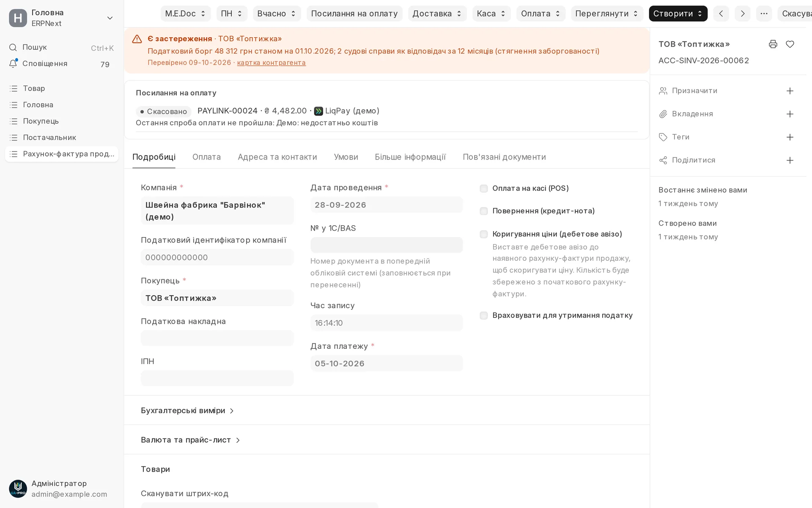The image size is (812, 508).
Task: Click the H workspace logo icon
Action: [18, 18]
